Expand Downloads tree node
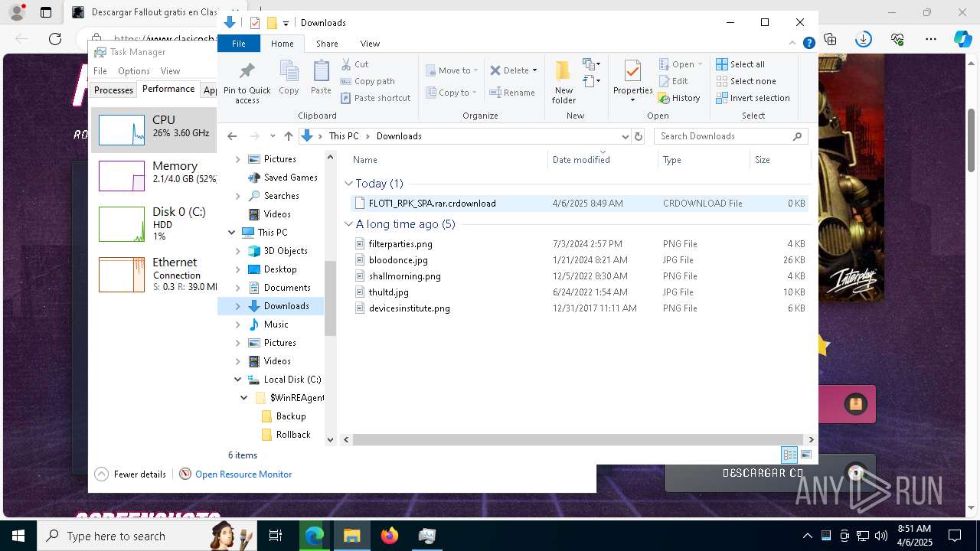The image size is (980, 551). click(237, 306)
